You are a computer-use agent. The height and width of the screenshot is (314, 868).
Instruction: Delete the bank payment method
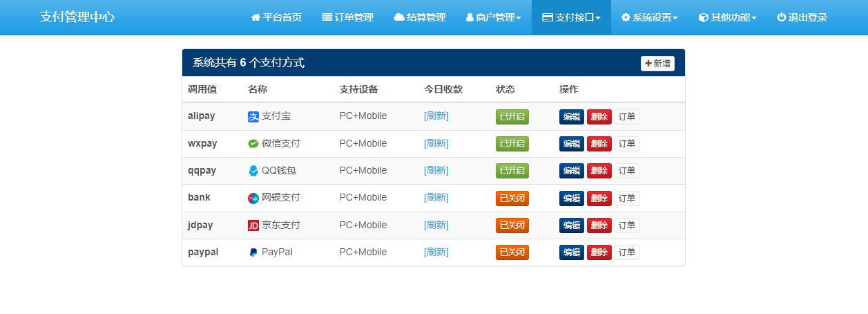599,198
